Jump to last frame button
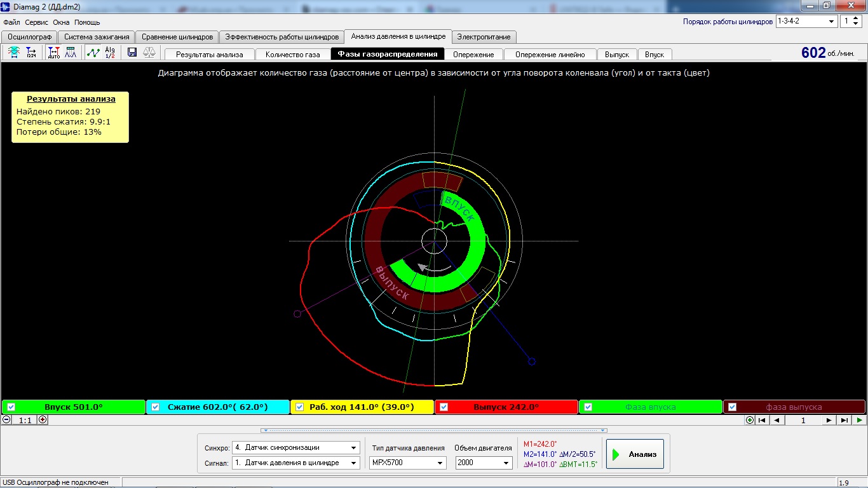868x488 pixels. [844, 420]
